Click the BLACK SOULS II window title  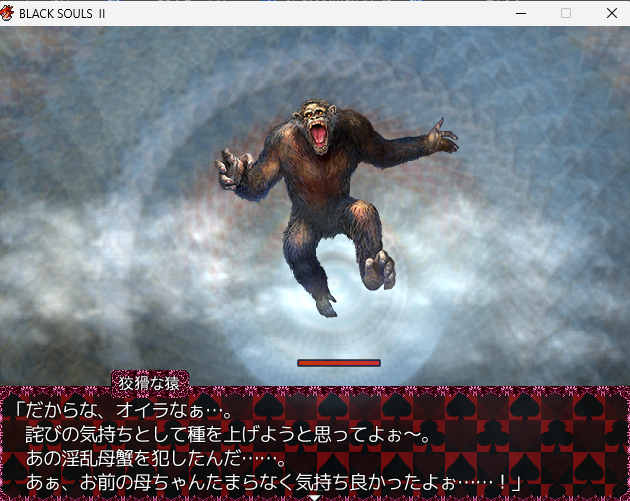(62, 14)
